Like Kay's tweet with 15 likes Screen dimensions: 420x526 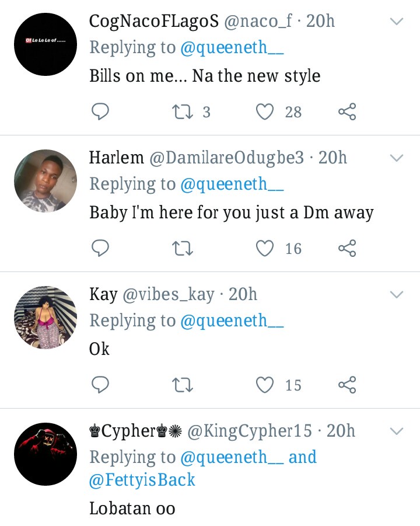[x=265, y=385]
